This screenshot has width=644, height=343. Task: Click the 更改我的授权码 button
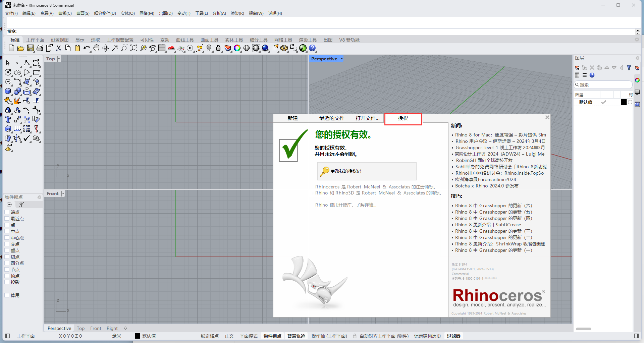[x=367, y=171]
